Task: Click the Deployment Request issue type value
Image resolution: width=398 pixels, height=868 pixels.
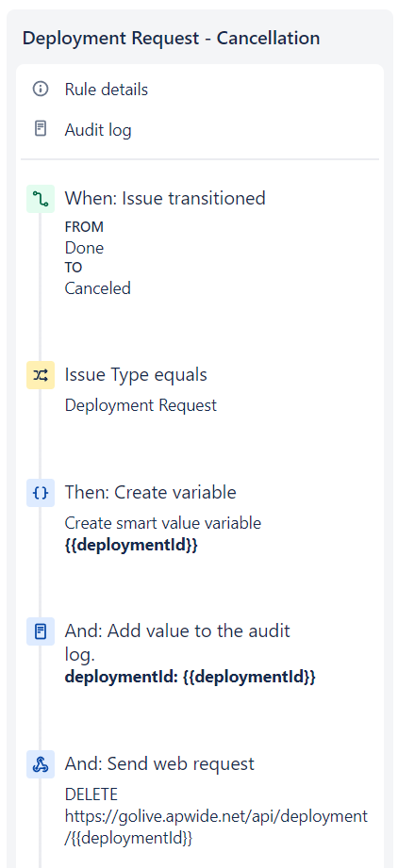Action: [x=141, y=406]
